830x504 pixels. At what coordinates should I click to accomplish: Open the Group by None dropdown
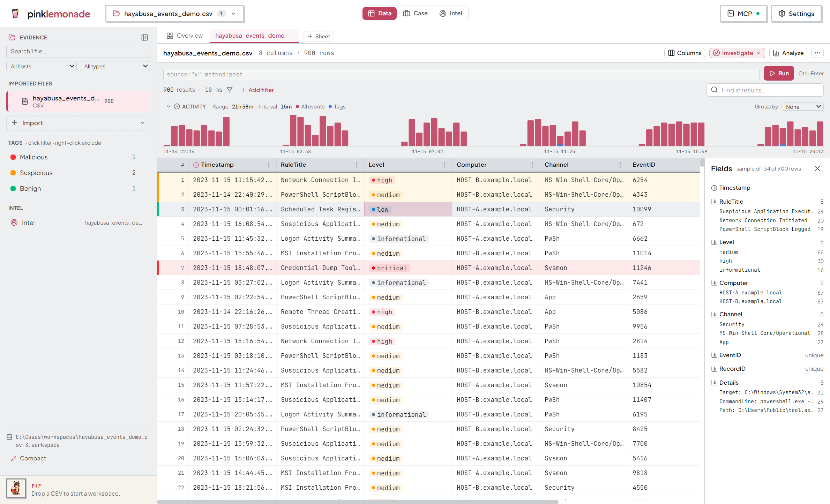[x=802, y=107]
